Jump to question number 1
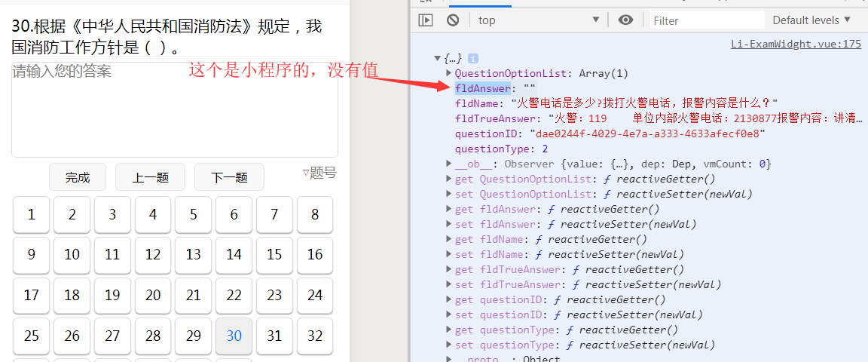 point(31,215)
